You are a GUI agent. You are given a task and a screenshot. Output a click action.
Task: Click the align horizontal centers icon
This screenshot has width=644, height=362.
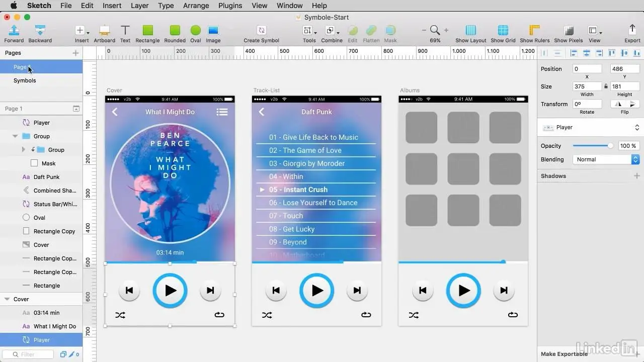coord(586,53)
